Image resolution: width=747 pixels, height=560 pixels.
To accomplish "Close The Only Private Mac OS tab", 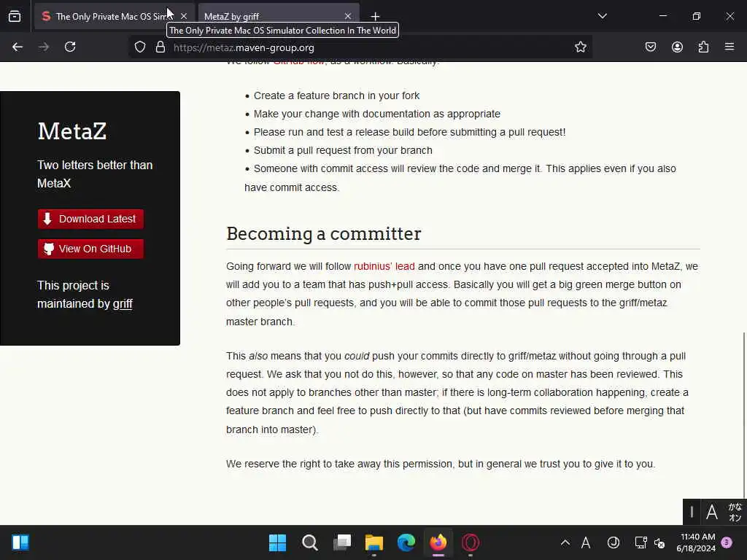I will coord(183,16).
